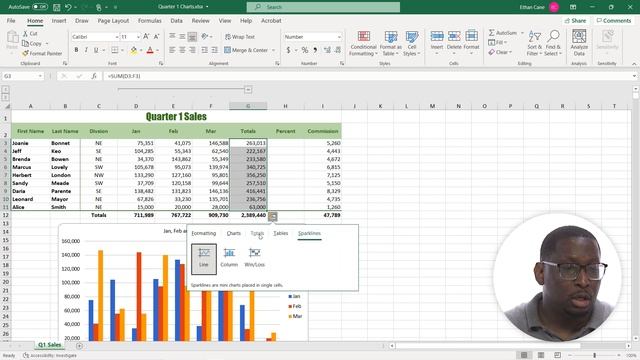Open the Page Layout ribbon tab
640x360 pixels.
pos(113,20)
